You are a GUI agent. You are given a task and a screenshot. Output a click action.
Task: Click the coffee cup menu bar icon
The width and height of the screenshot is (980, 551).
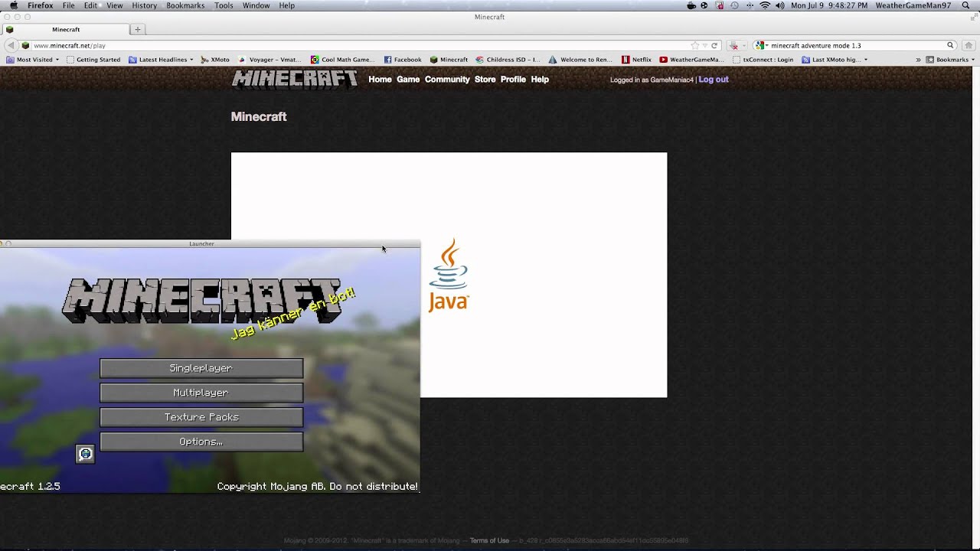pos(691,5)
